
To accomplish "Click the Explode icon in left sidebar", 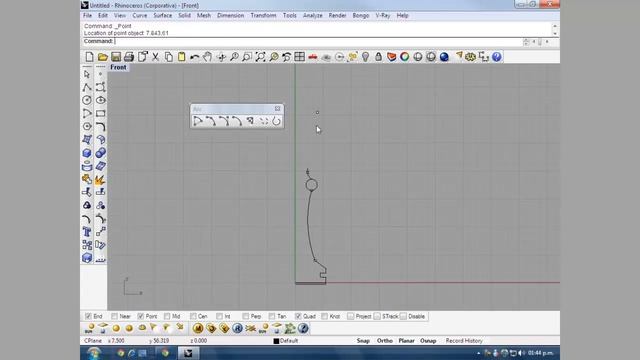I will pos(100,180).
